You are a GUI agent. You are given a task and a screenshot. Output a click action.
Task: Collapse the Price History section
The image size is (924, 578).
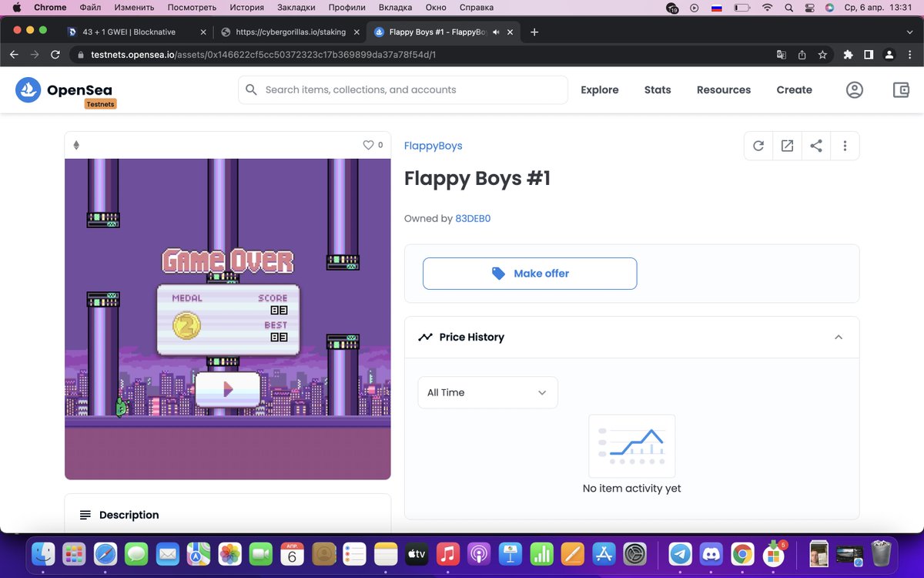click(839, 337)
